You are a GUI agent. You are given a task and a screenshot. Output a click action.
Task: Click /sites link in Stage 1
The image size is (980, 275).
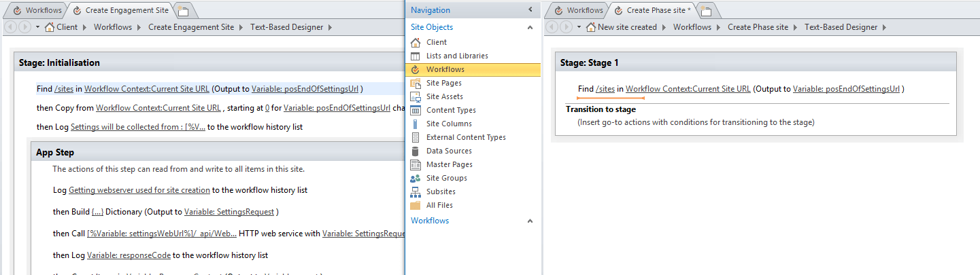tap(605, 89)
